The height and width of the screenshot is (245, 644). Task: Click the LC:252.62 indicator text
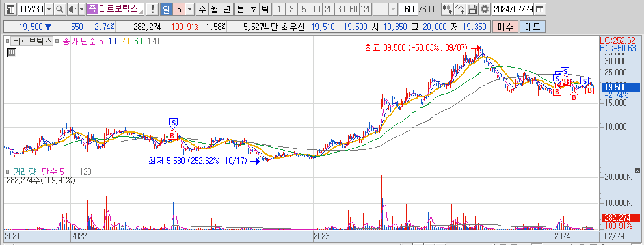click(618, 40)
